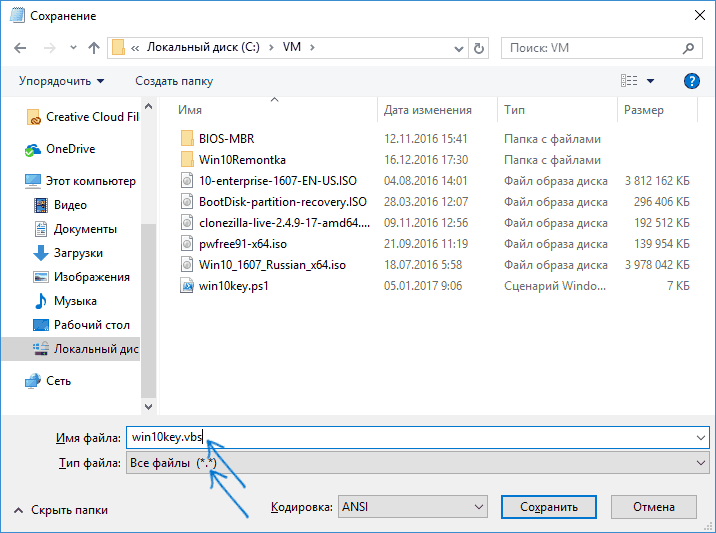Go back with the left arrow
This screenshot has height=533, width=716.
20,47
